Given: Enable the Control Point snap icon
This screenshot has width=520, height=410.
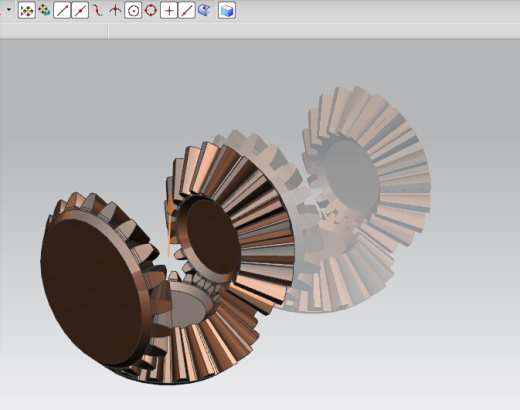Looking at the screenshot, I should pos(97,10).
